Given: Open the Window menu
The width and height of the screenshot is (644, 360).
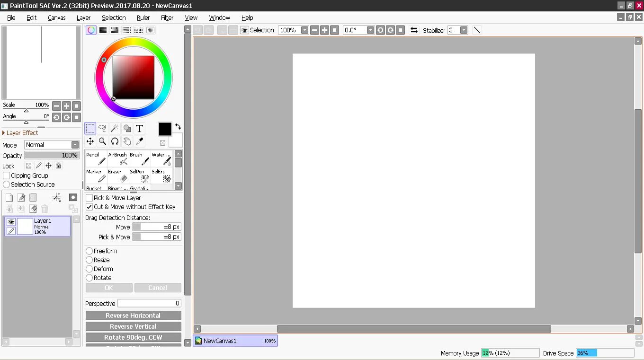Looking at the screenshot, I should (220, 18).
